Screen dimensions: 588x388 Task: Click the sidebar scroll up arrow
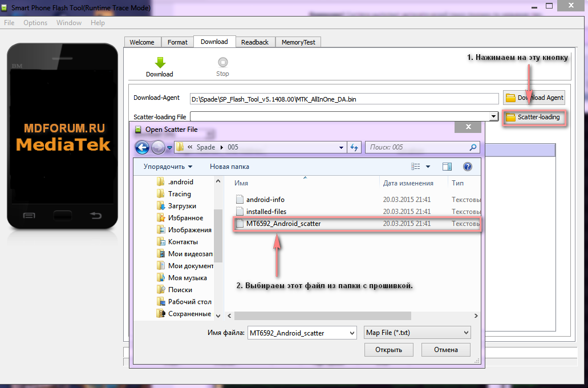tap(218, 181)
